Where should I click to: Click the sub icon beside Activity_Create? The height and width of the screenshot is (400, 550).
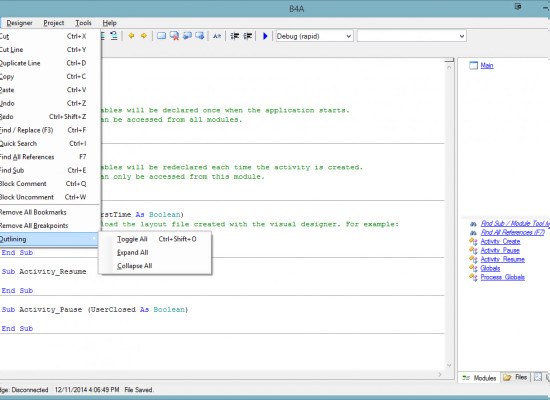point(473,241)
